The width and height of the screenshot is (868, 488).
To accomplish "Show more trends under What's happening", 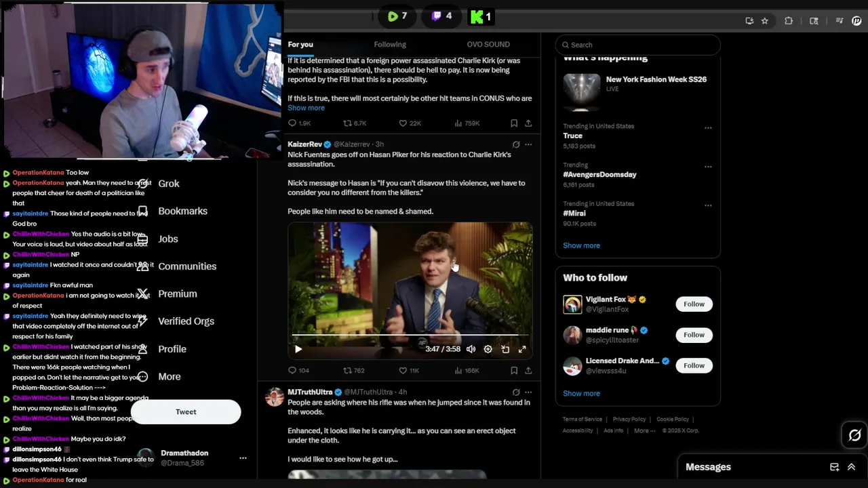I will click(x=581, y=245).
